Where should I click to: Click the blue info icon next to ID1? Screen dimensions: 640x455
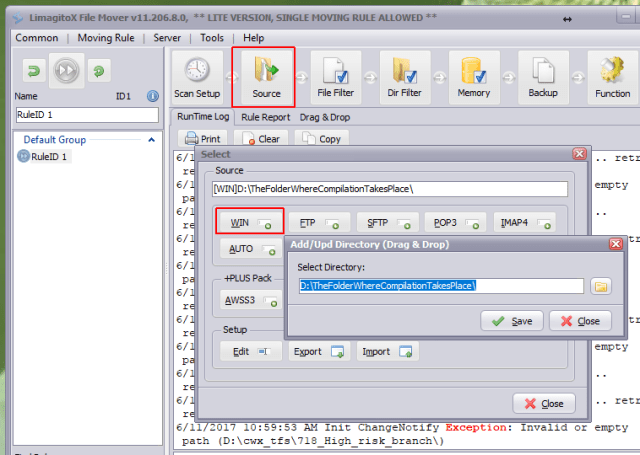pos(153,96)
